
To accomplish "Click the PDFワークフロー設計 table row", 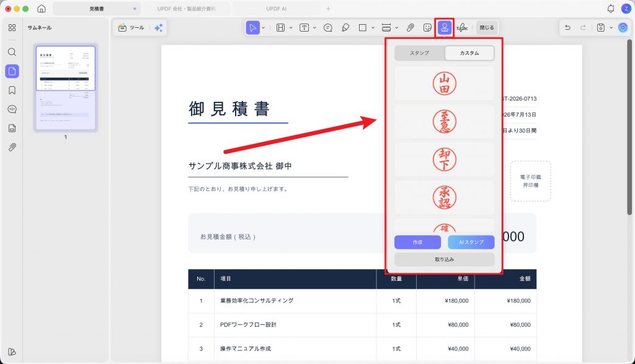I will coord(362,325).
